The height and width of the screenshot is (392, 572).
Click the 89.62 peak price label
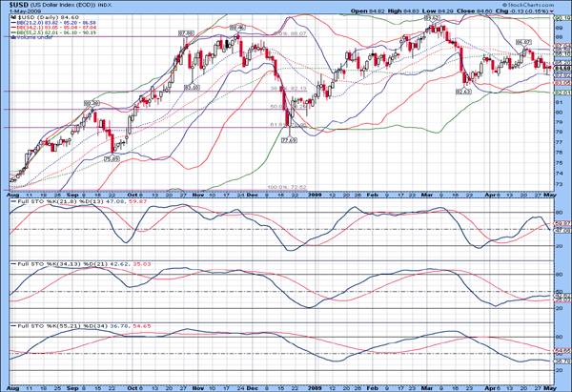[x=431, y=17]
